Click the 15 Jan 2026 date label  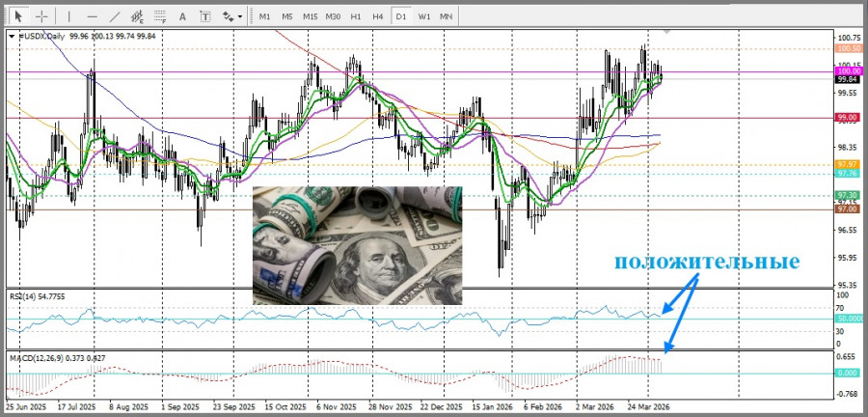(x=493, y=406)
